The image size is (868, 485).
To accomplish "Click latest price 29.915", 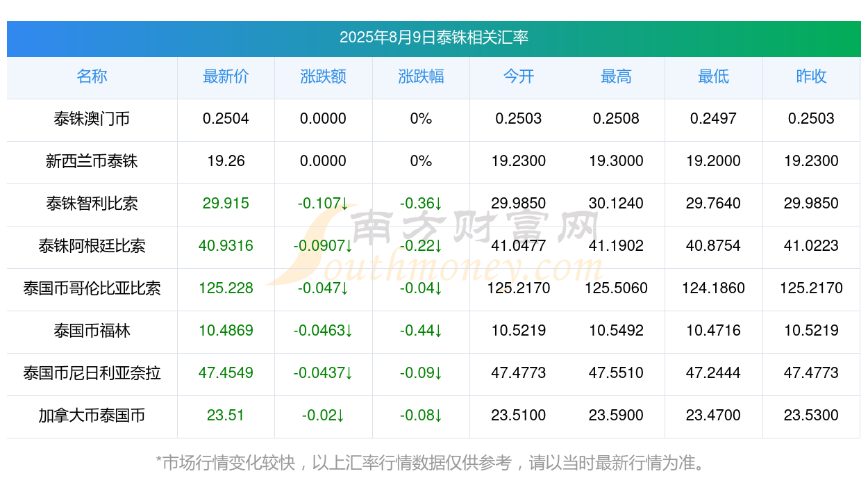I will click(x=226, y=204).
